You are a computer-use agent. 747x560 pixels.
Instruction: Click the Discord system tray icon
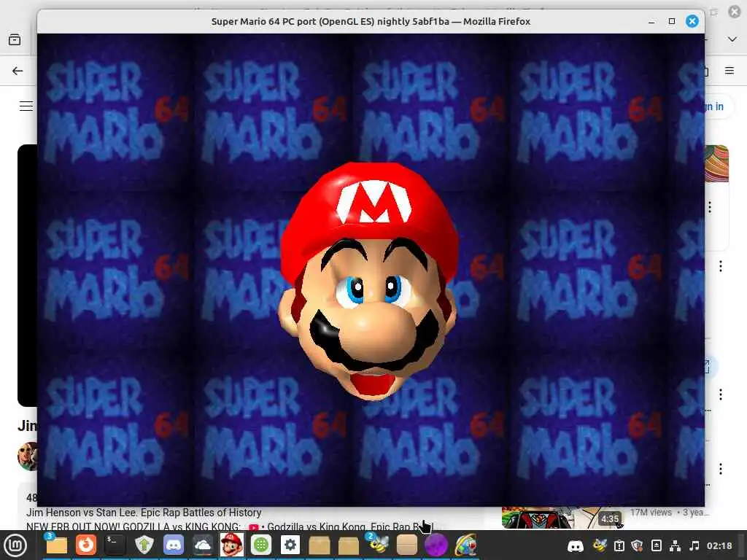576,545
